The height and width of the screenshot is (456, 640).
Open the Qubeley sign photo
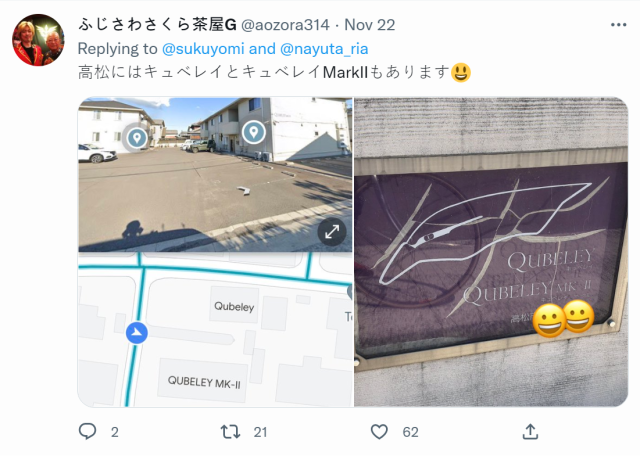(491, 252)
